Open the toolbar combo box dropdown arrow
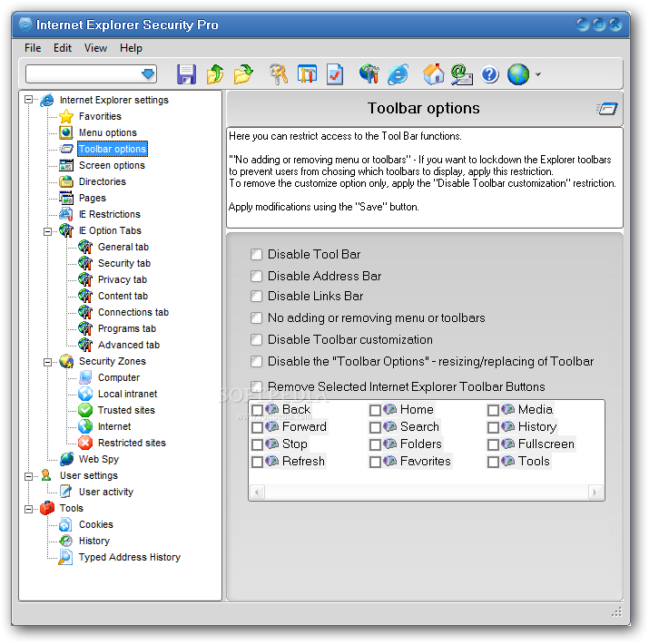Image resolution: width=649 pixels, height=644 pixels. pos(148,74)
